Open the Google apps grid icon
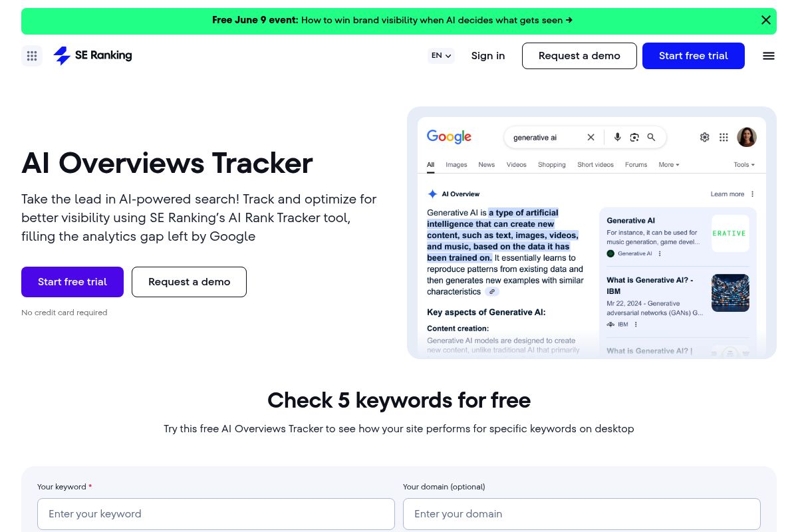 tap(724, 138)
